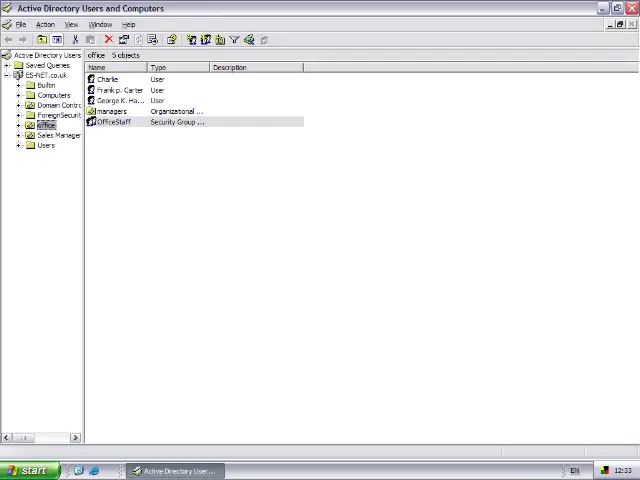Select the Builtin tree item
The width and height of the screenshot is (640, 480).
pos(46,85)
